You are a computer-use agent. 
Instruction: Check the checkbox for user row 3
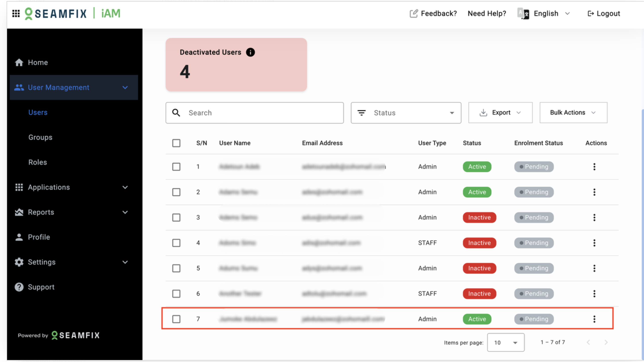(176, 217)
